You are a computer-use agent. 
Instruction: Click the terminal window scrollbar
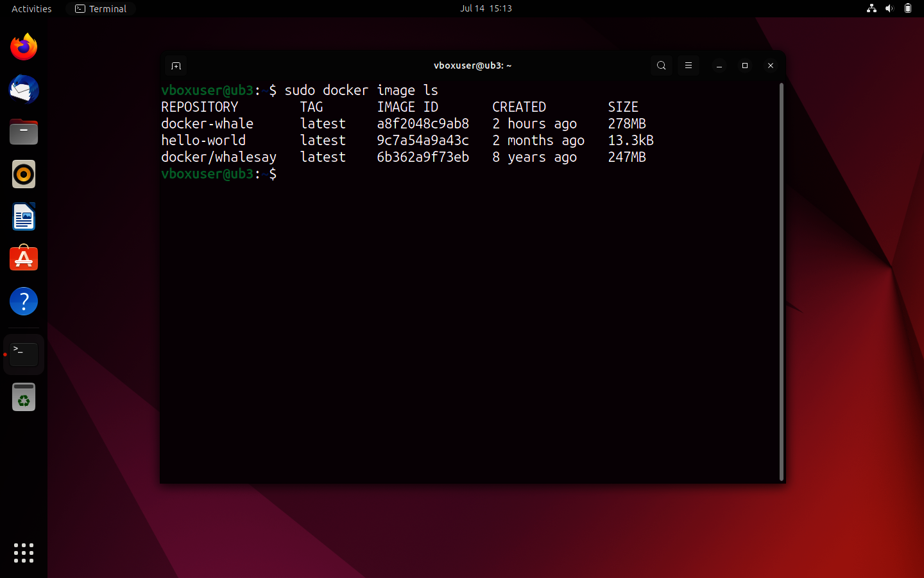780,283
